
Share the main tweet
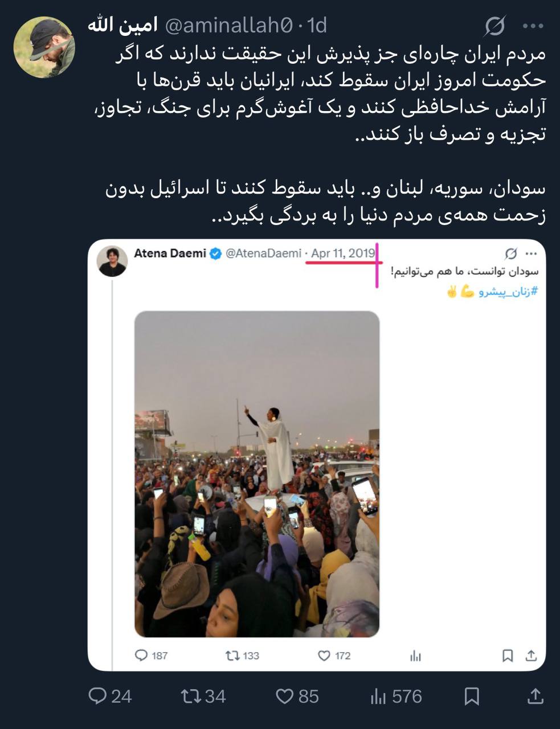(x=535, y=696)
